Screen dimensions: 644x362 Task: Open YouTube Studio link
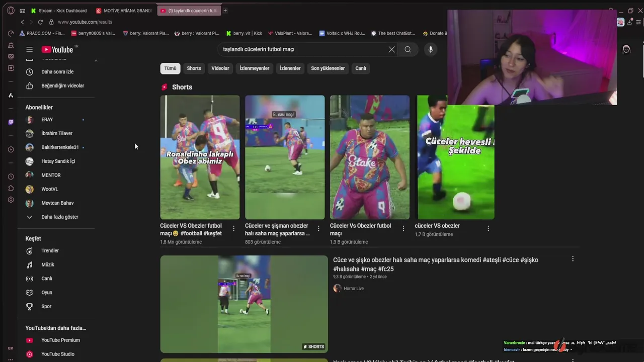[x=57, y=354]
